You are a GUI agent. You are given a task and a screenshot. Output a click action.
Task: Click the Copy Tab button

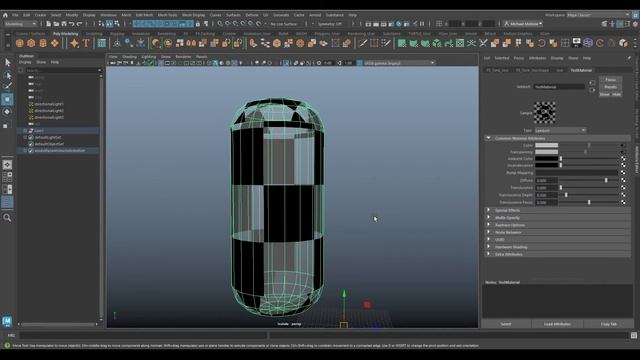click(x=609, y=324)
